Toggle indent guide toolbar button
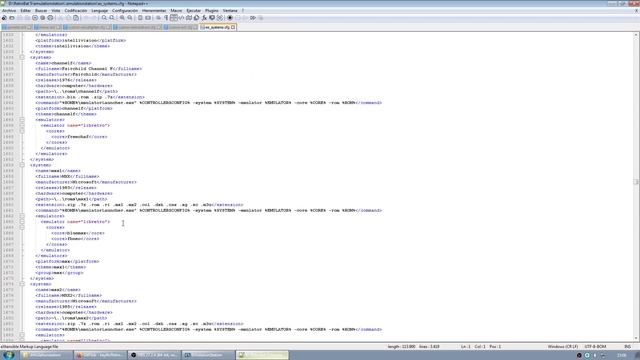640x360 pixels. tap(173, 18)
